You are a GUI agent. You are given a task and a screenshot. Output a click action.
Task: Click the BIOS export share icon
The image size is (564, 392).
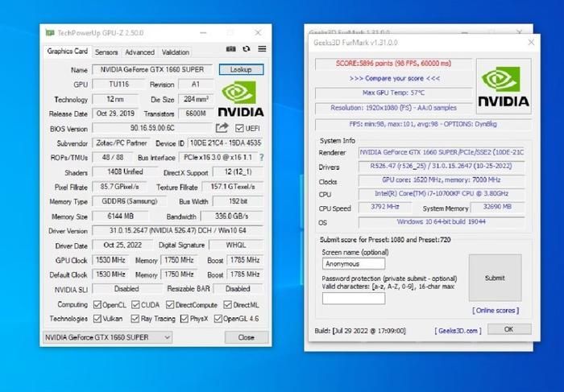point(222,128)
